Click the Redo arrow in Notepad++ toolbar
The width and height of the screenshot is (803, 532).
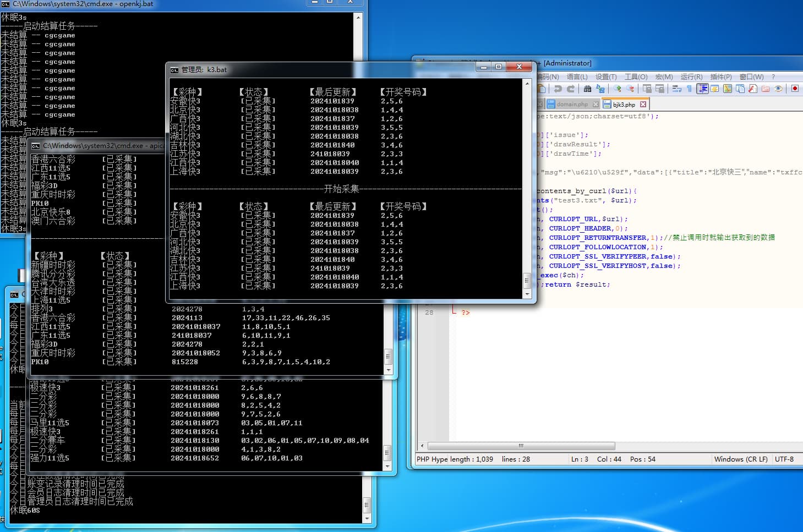[570, 89]
